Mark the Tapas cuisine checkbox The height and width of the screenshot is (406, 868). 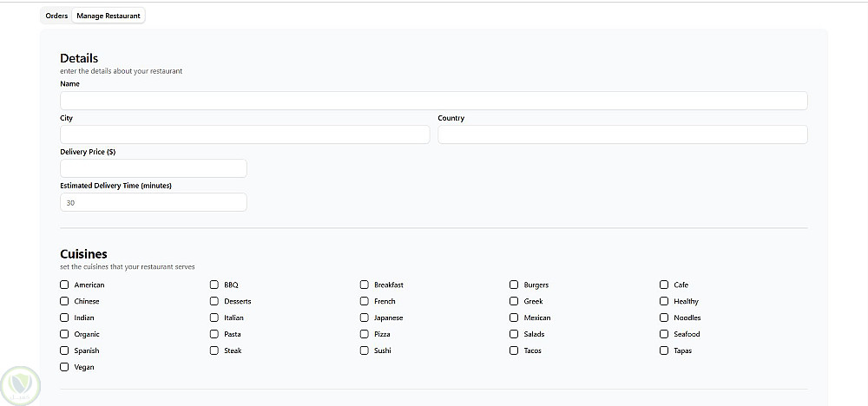(664, 350)
